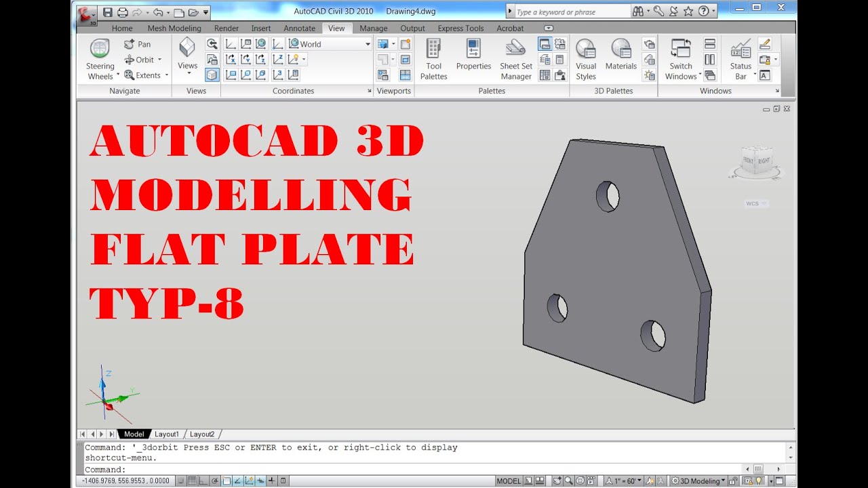Open the Materials palette
The image size is (868, 488).
[x=621, y=56]
